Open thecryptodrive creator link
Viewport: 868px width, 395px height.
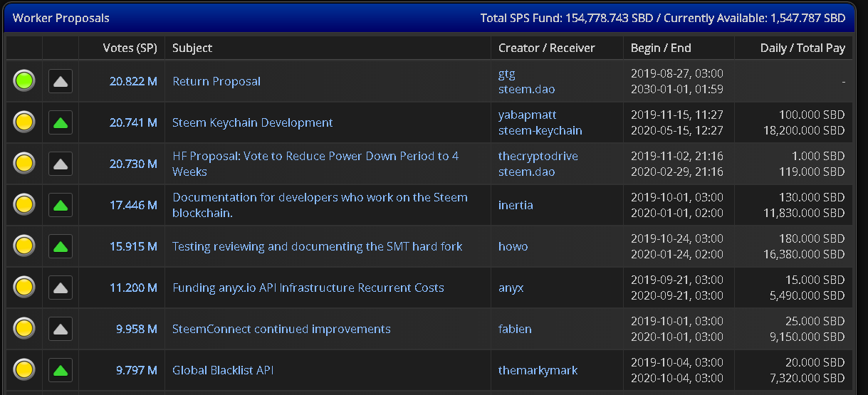tap(538, 156)
